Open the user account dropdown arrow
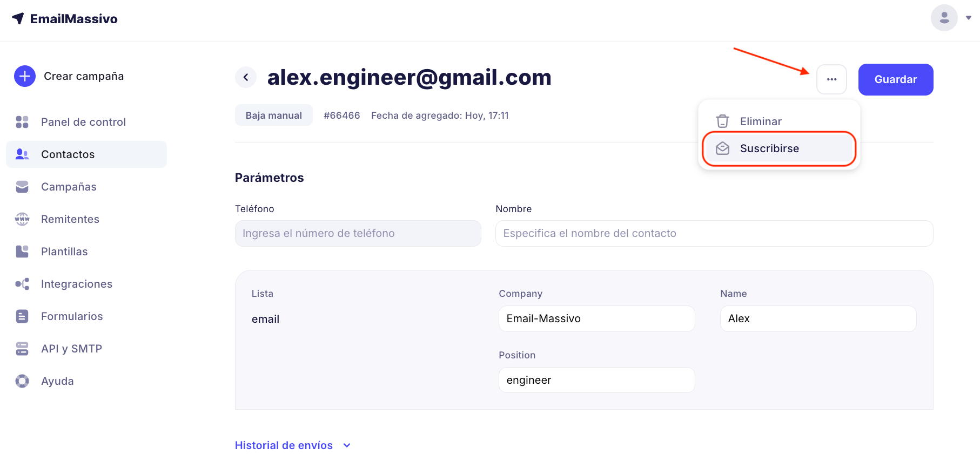Screen dimensions: 980x475 point(969,18)
